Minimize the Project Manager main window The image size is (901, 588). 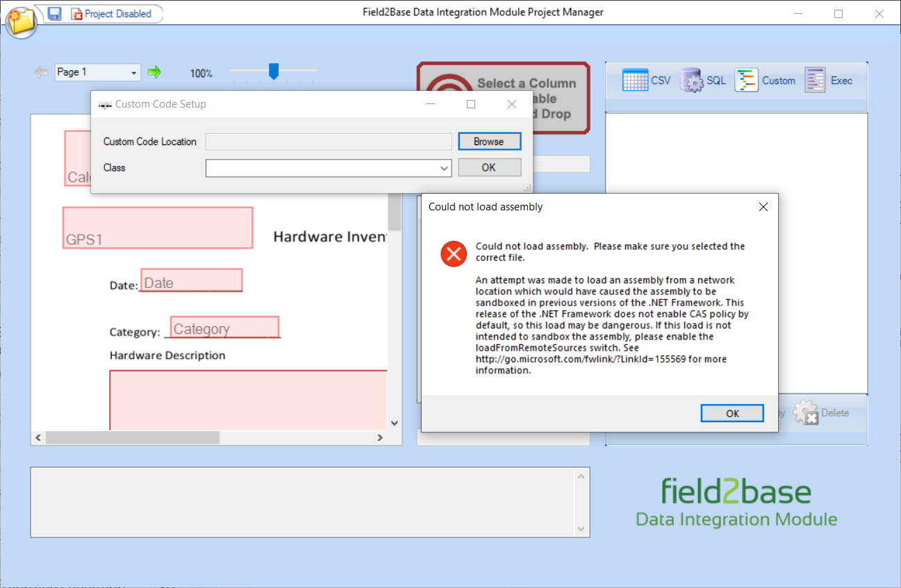[x=799, y=13]
